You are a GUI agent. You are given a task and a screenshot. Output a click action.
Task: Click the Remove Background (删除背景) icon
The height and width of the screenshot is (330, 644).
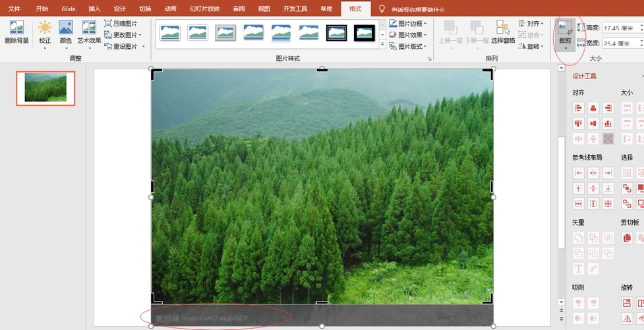point(16,32)
